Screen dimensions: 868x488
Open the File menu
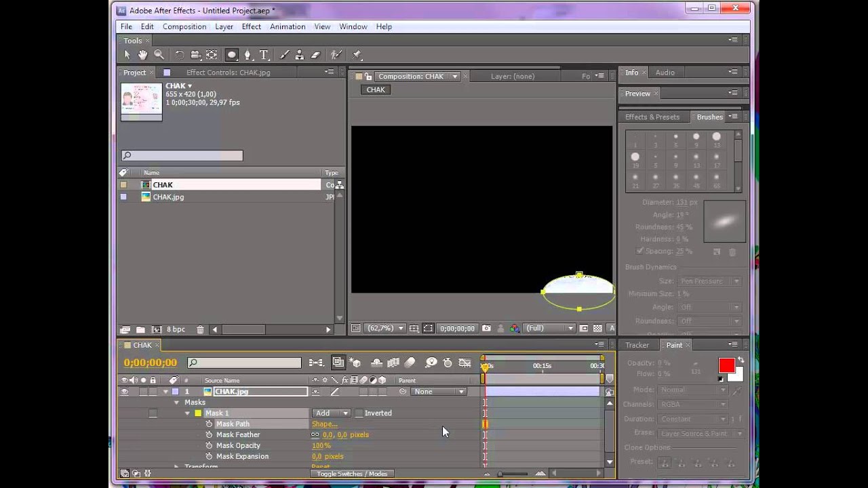(x=126, y=26)
